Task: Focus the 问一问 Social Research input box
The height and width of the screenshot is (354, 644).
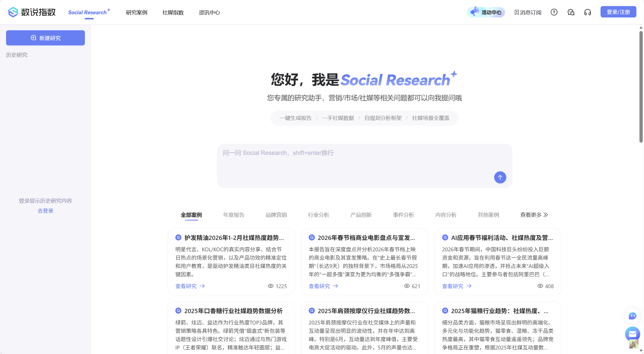Action: coord(364,166)
